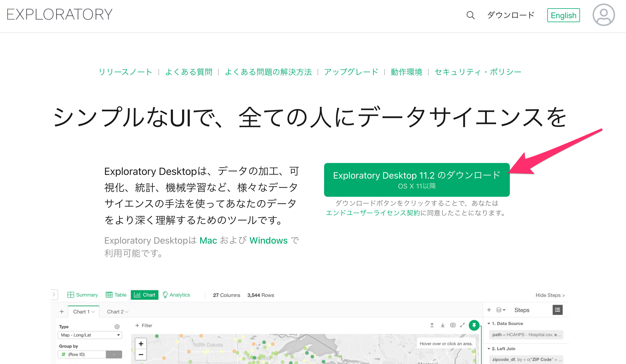Follow the Mac link in the description
This screenshot has height=364, width=626.
click(208, 240)
